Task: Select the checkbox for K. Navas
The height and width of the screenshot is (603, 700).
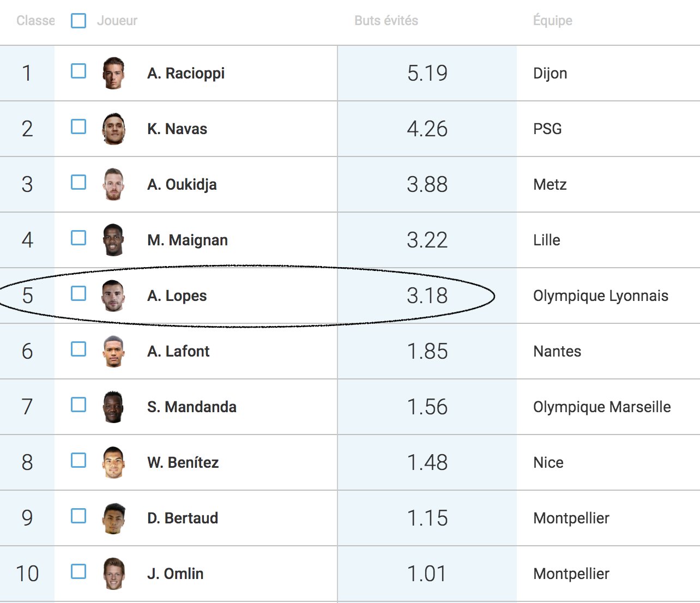Action: pyautogui.click(x=79, y=126)
